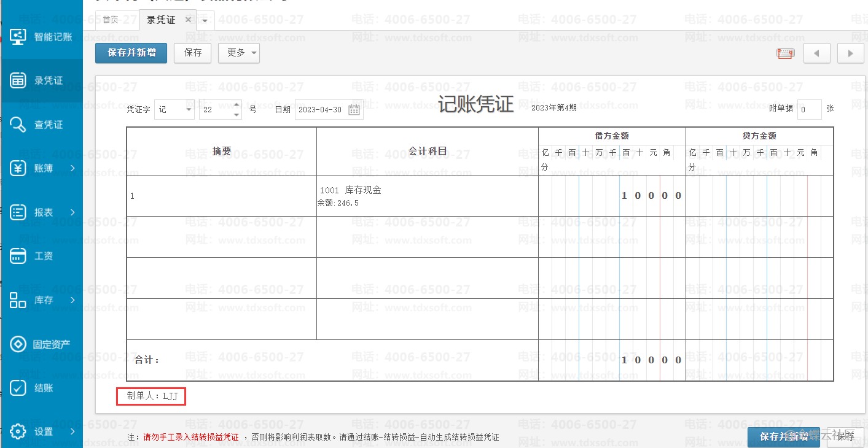Go to previous voucher arrow
868x448 pixels.
[816, 53]
